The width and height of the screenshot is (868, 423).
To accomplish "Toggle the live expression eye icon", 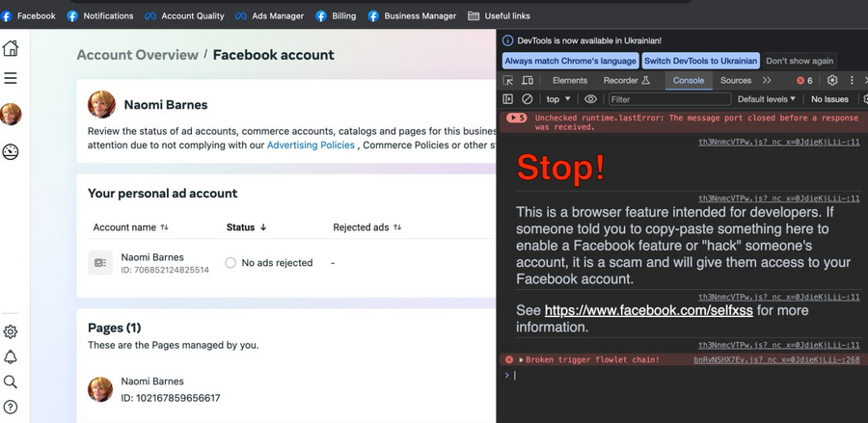I will [x=590, y=99].
